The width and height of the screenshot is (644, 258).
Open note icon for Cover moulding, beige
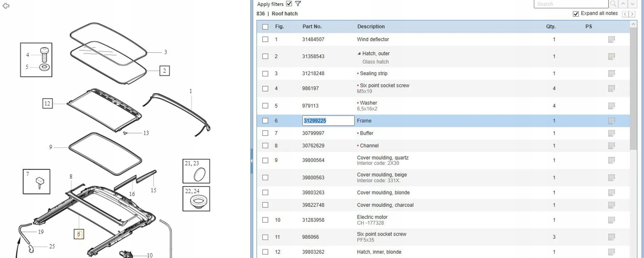click(612, 177)
